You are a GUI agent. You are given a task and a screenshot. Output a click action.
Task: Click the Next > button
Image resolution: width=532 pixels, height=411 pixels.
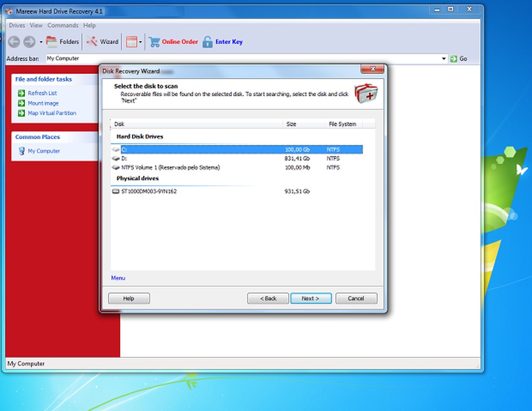click(x=311, y=299)
